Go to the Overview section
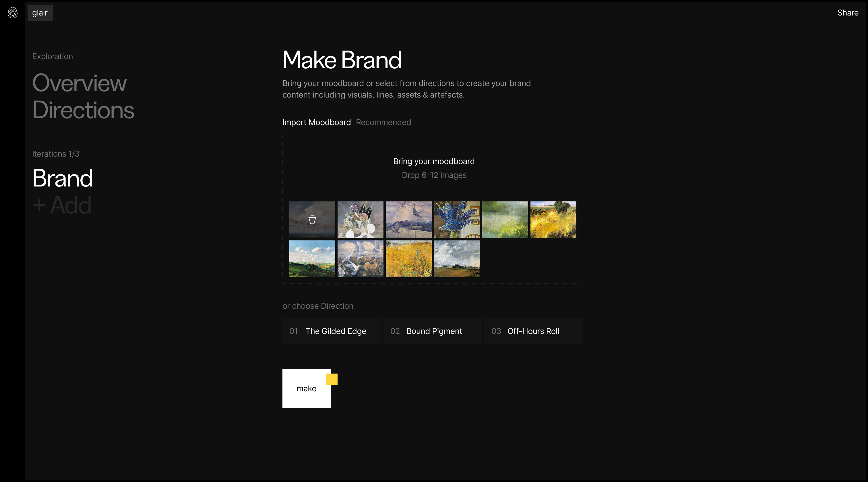The image size is (868, 482). tap(79, 83)
